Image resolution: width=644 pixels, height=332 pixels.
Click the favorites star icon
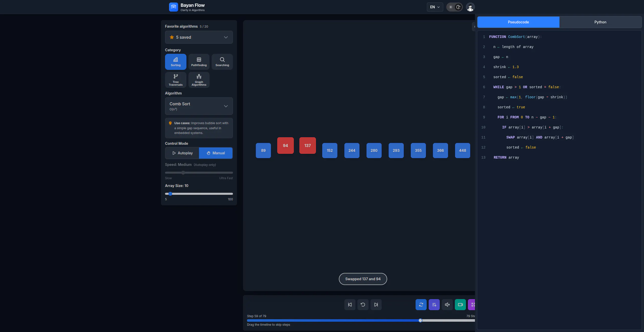pyautogui.click(x=172, y=37)
